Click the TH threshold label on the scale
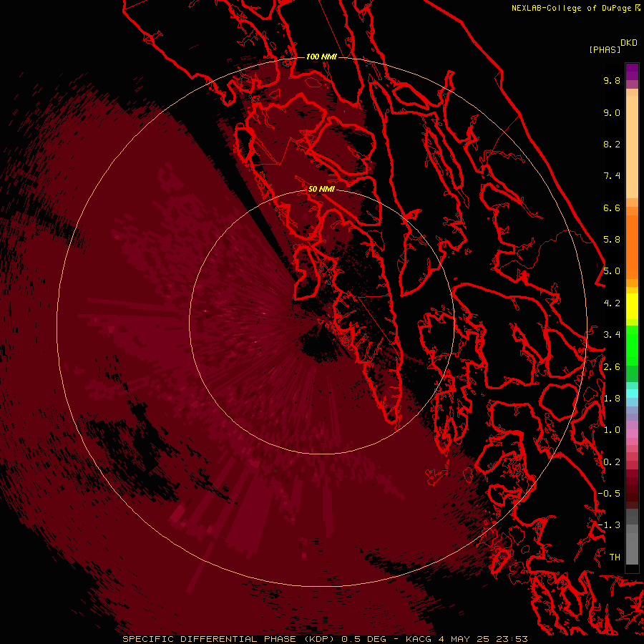This screenshot has width=644, height=644. tap(615, 557)
